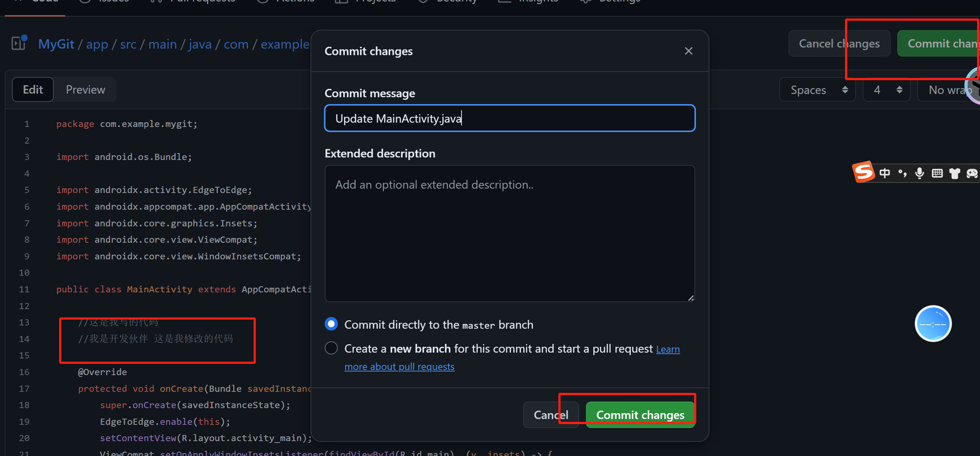Switch to the Preview tab
Viewport: 980px width, 456px height.
85,89
